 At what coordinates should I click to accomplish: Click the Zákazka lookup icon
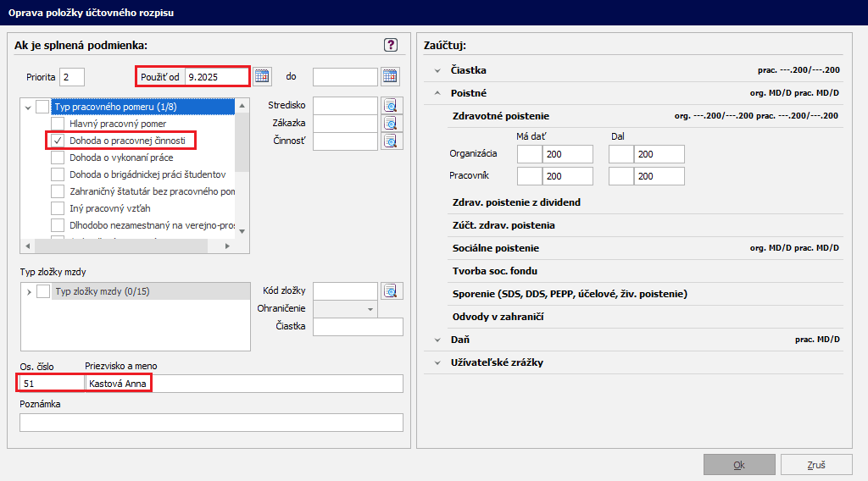click(390, 124)
